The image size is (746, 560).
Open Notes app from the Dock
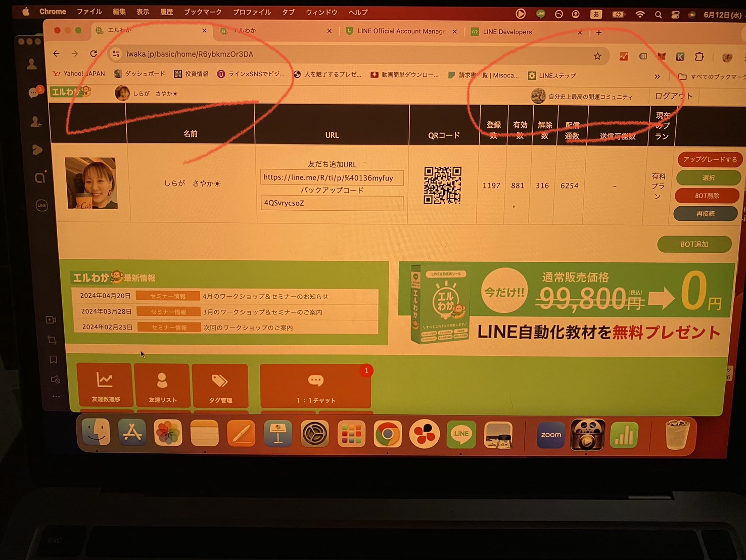coord(204,434)
